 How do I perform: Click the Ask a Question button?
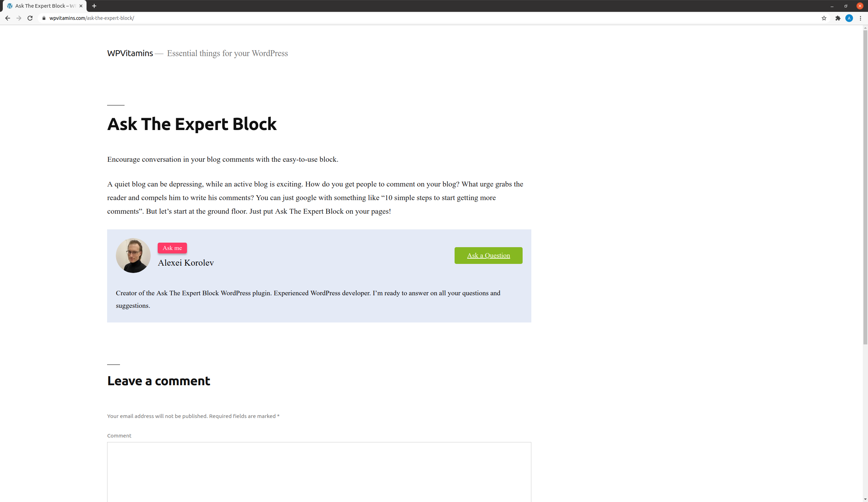pos(488,256)
